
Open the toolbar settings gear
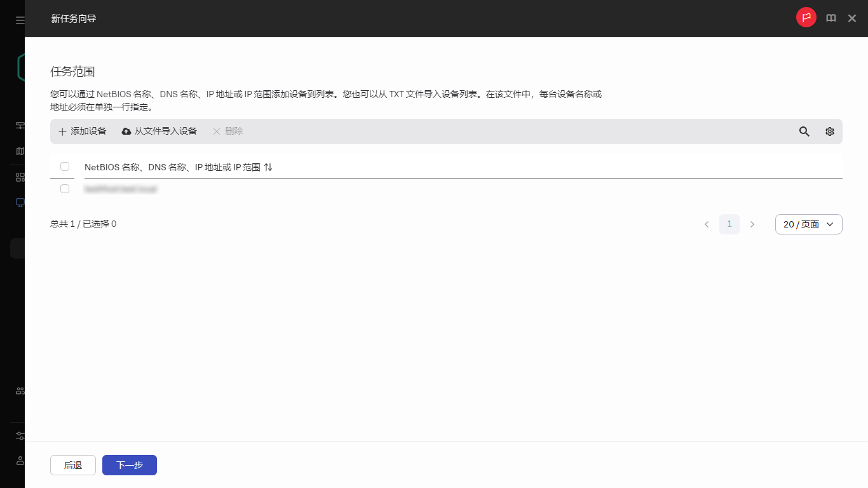pyautogui.click(x=829, y=132)
